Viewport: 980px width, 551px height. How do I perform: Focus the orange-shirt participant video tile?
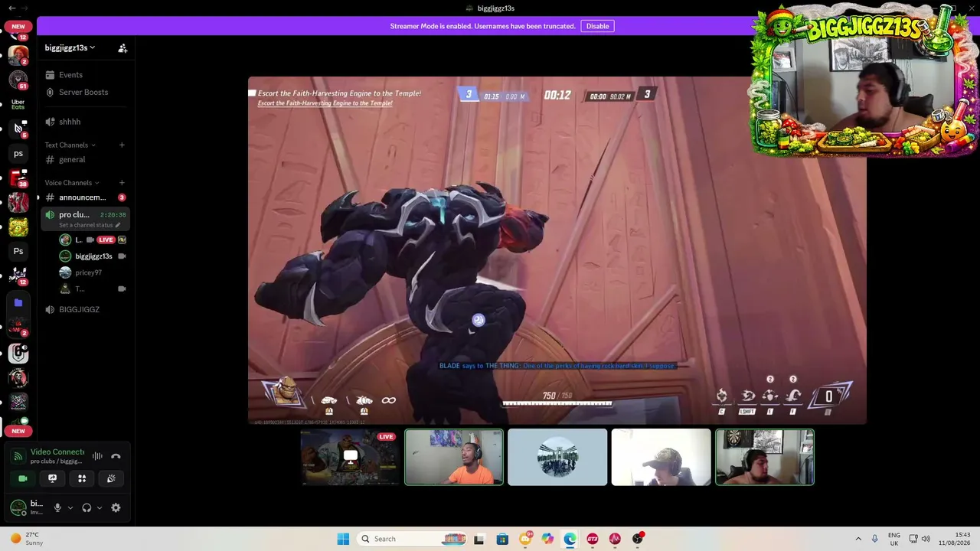(x=454, y=457)
